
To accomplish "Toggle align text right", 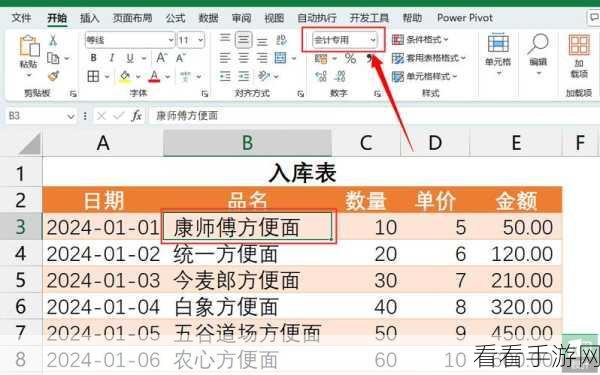I will (x=262, y=58).
